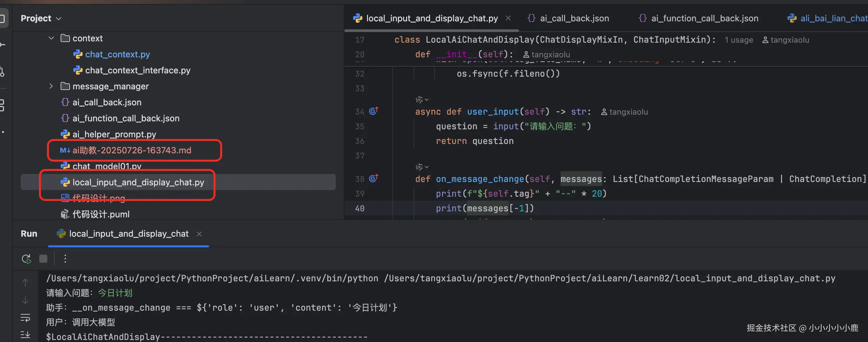Image resolution: width=868 pixels, height=342 pixels.
Task: Click the "助手: __on_message_change" console output line
Action: [x=222, y=308]
